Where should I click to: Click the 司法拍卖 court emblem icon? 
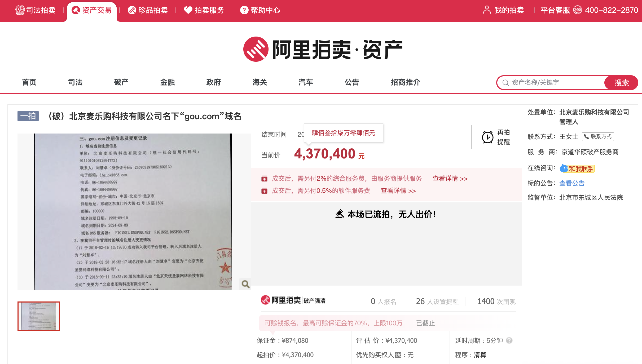(20, 10)
